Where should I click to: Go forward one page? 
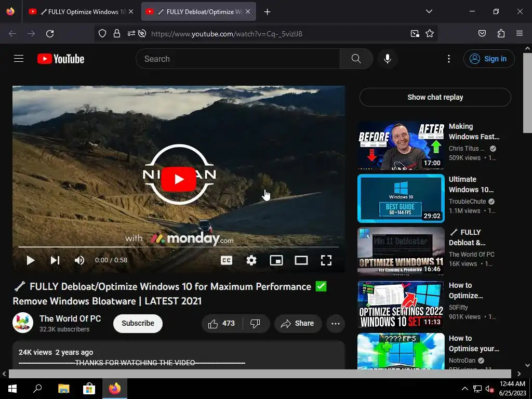click(x=31, y=34)
